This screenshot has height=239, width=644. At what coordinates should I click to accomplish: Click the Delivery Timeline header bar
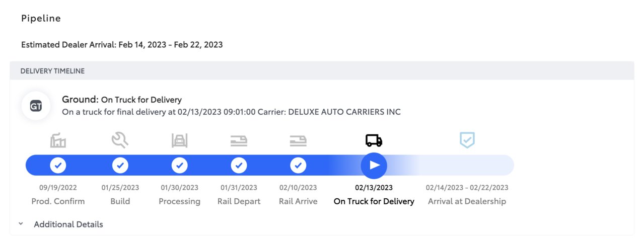(x=322, y=71)
